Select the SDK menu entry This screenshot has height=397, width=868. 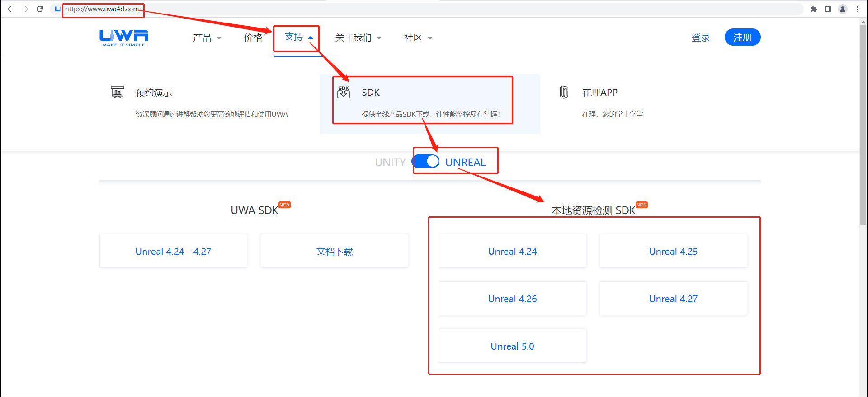coord(430,104)
